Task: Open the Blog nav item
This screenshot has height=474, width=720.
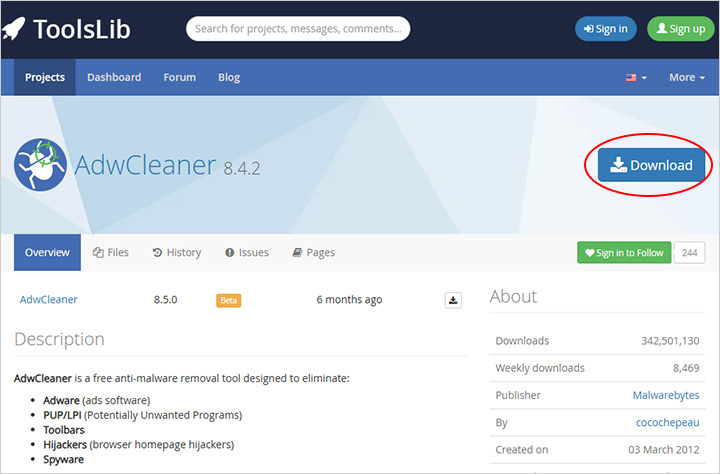Action: click(x=229, y=77)
